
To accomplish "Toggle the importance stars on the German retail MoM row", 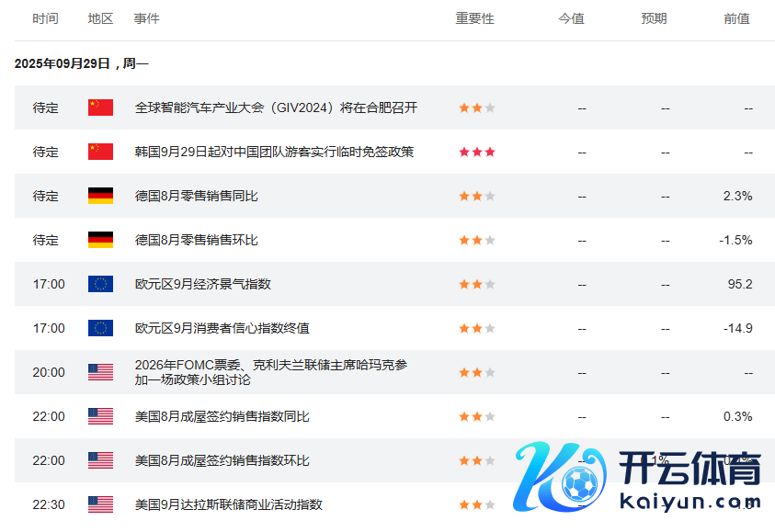I will click(475, 240).
